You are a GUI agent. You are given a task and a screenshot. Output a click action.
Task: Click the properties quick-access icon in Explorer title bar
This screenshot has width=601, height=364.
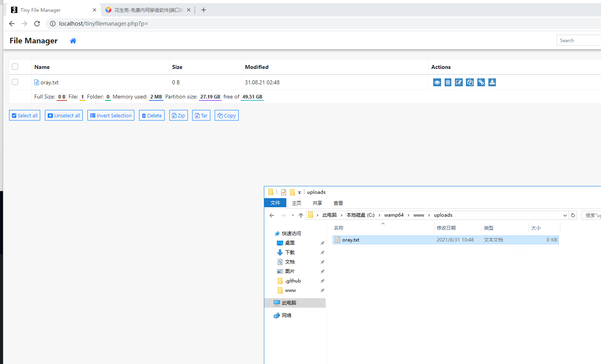pos(284,192)
